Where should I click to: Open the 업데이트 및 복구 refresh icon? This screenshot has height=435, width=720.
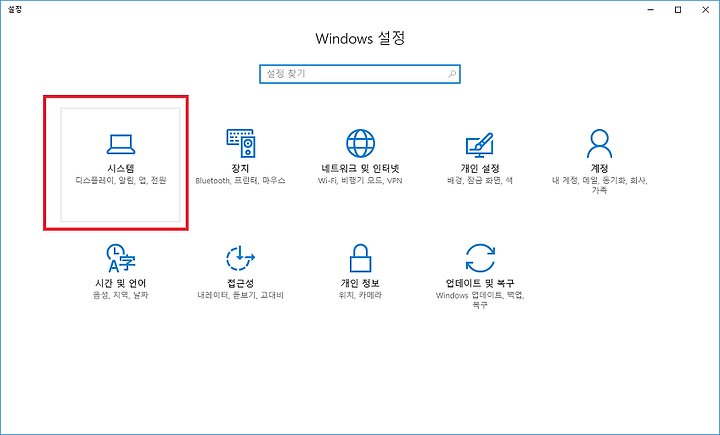(x=480, y=258)
